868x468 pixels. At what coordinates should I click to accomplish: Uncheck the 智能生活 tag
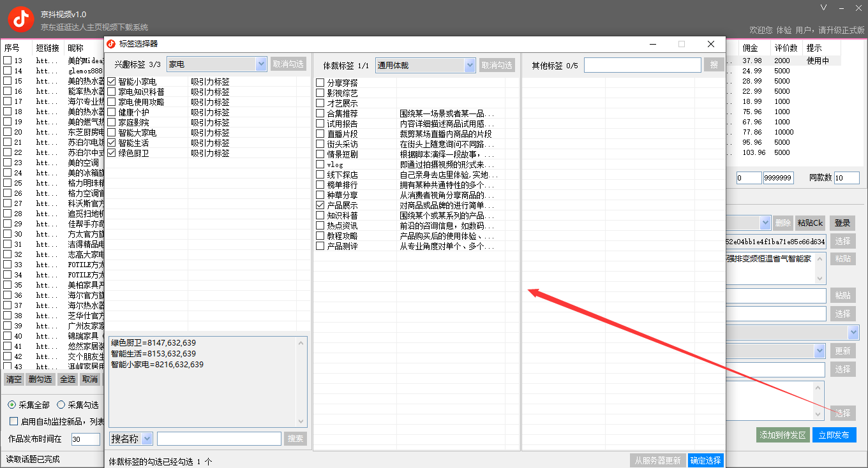[112, 143]
